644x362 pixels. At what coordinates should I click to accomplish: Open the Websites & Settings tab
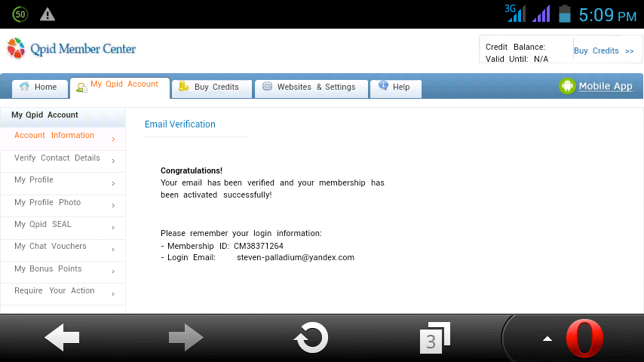[x=311, y=88]
